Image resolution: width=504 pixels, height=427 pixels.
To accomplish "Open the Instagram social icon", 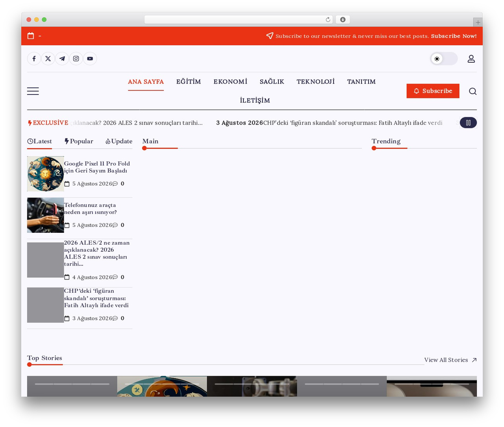I will pos(76,59).
